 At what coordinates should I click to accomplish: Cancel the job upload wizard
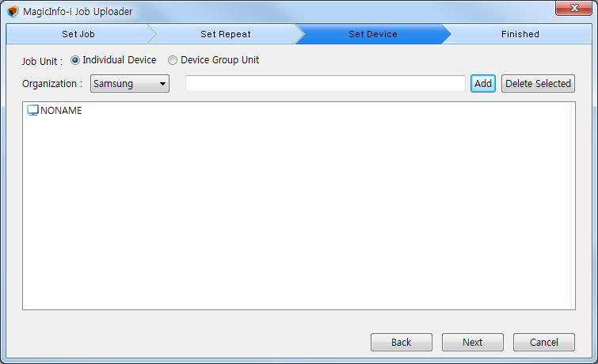pyautogui.click(x=544, y=343)
